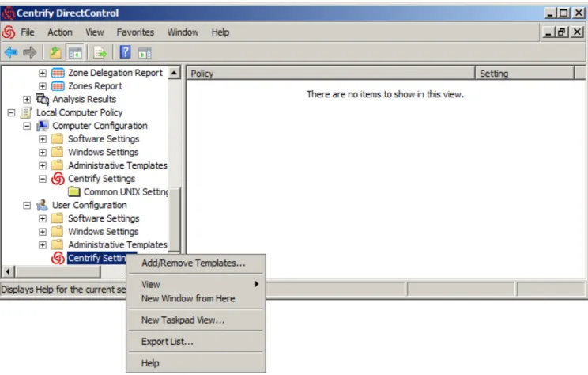
Task: Click the Analysis Results icon
Action: point(42,99)
